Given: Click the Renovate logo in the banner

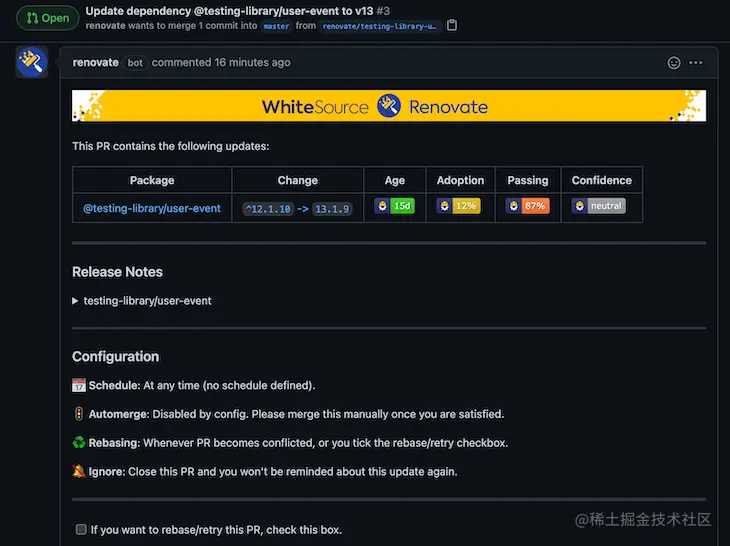Looking at the screenshot, I should pyautogui.click(x=389, y=106).
